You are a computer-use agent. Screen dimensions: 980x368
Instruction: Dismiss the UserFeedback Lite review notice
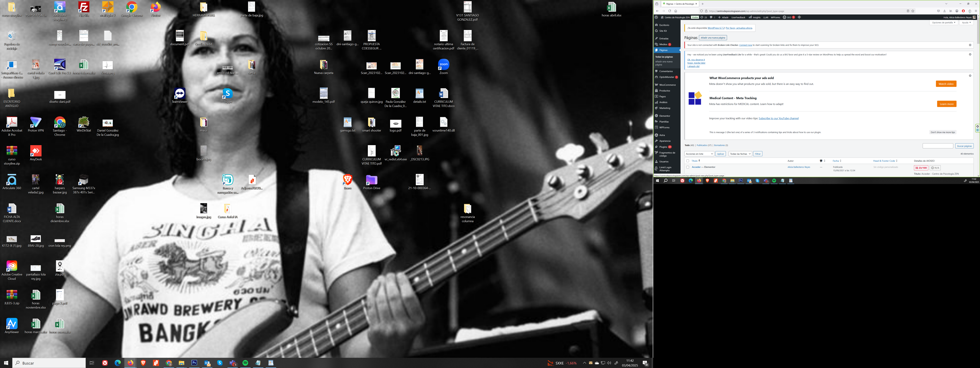[x=970, y=55]
